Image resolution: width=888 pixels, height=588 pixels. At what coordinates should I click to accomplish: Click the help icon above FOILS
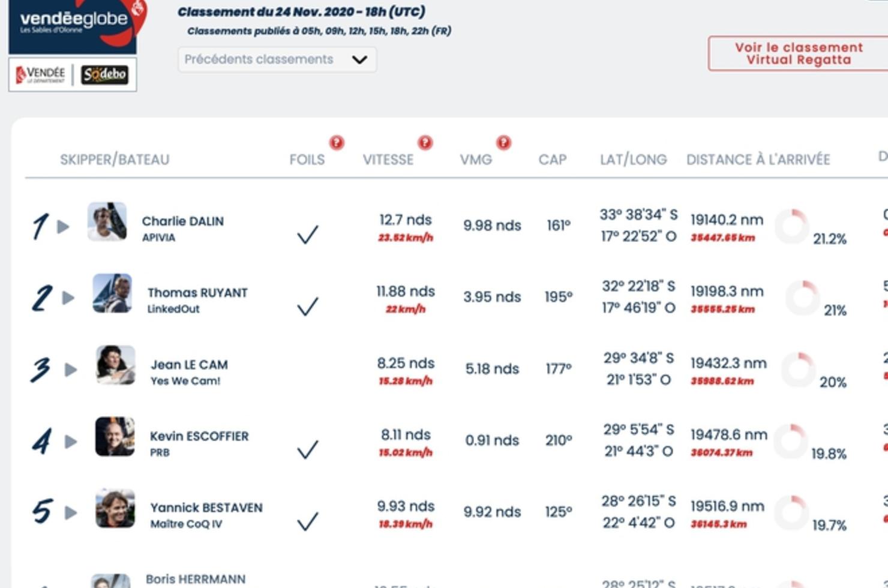[337, 143]
